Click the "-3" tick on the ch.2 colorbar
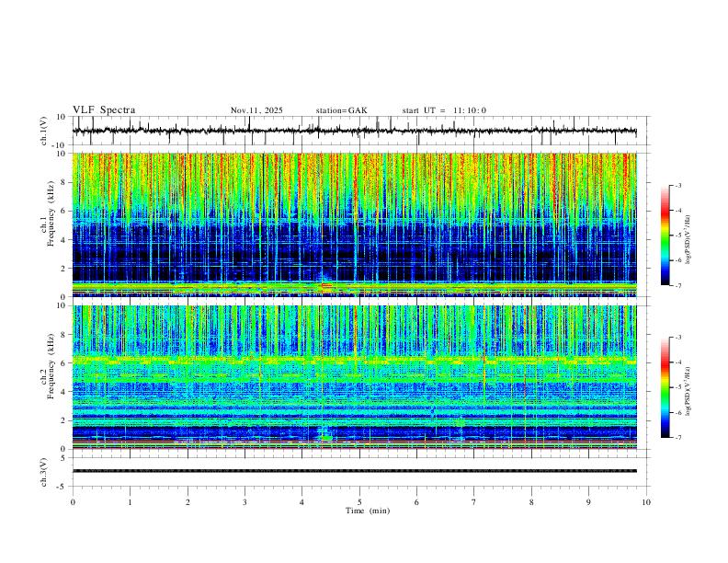This screenshot has width=728, height=563. 677,338
